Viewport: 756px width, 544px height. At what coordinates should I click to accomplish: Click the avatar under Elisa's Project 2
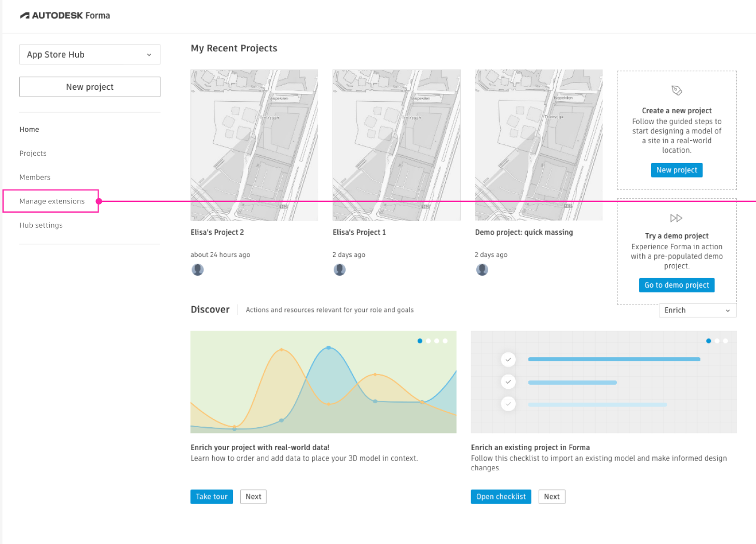198,270
